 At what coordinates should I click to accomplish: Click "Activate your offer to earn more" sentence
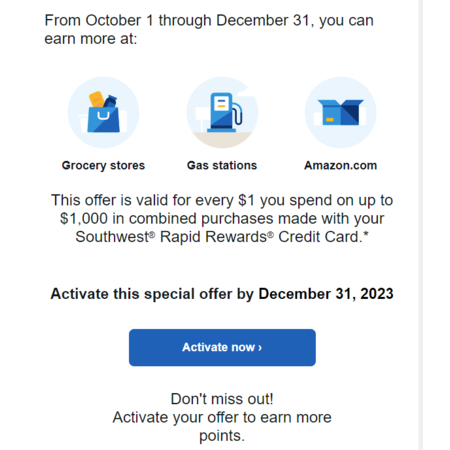coord(222,417)
